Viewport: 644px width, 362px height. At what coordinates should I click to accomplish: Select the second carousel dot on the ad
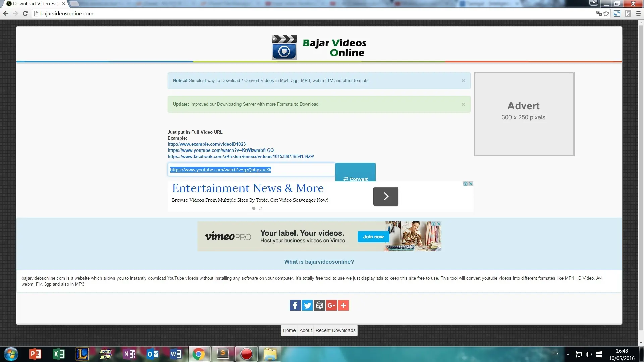[261, 208]
